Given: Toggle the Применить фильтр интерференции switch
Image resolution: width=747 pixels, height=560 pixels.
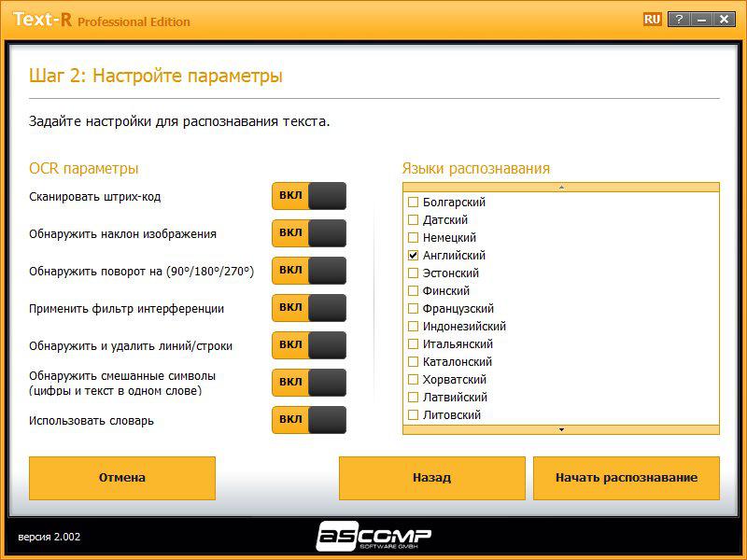Looking at the screenshot, I should pos(309,308).
